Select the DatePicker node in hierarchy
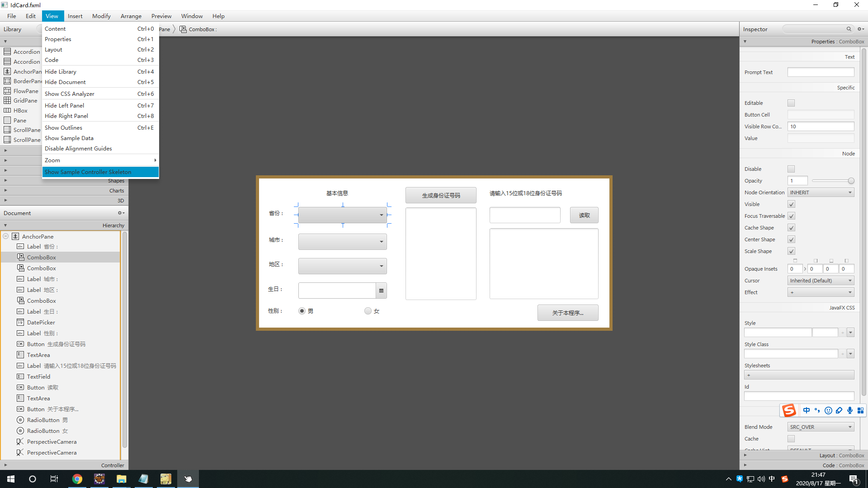 [x=41, y=322]
